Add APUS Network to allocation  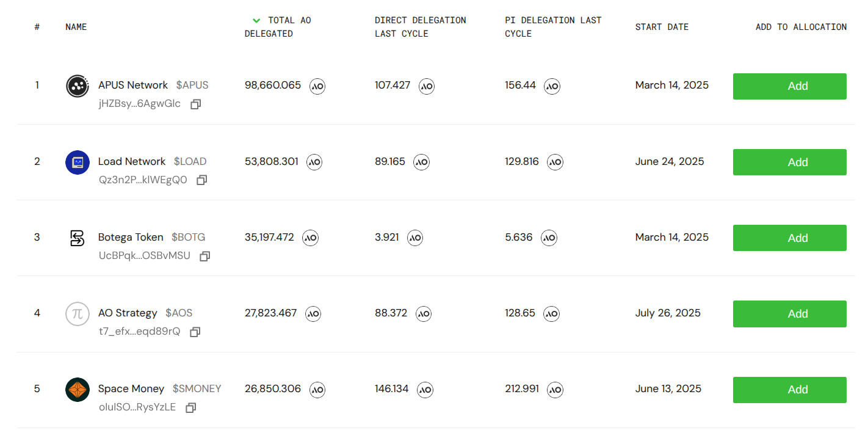[789, 86]
